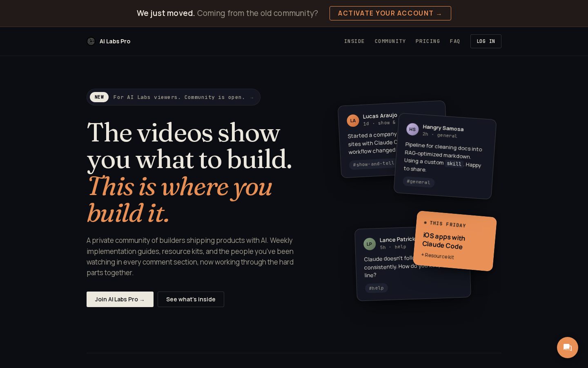Click the Log In button
The image size is (588, 368).
click(x=486, y=41)
